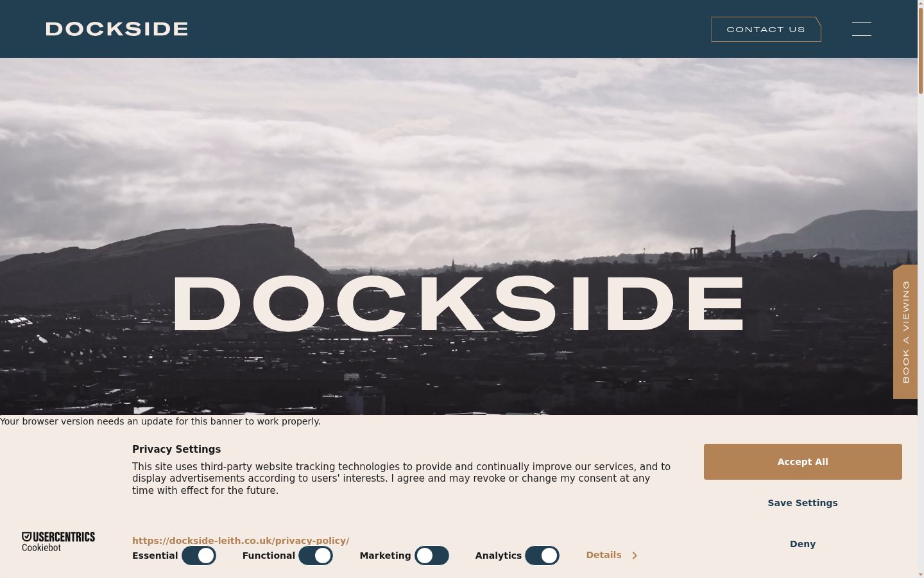
Task: Toggle the Essential cookies switch
Action: 199,556
